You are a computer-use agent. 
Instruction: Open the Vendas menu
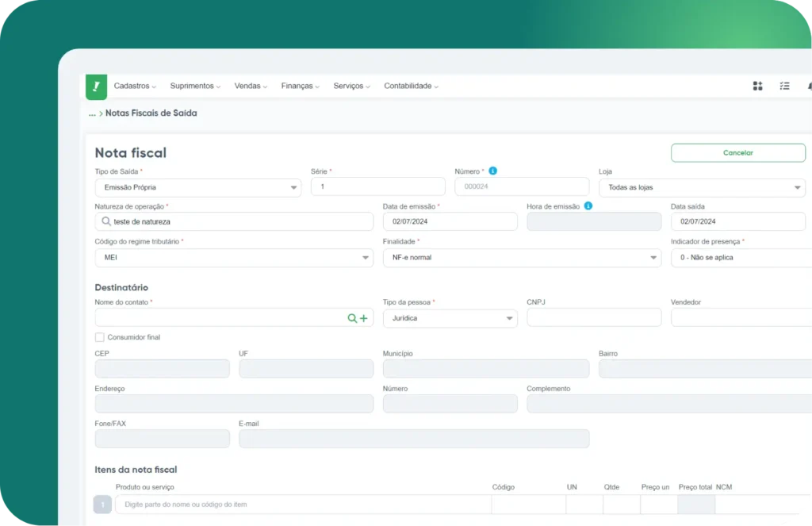251,86
